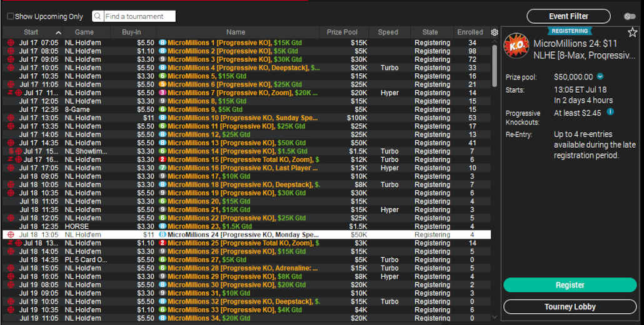The image size is (644, 325).
Task: Click 9-max badge on MicroMillions 3
Action: (x=163, y=59)
